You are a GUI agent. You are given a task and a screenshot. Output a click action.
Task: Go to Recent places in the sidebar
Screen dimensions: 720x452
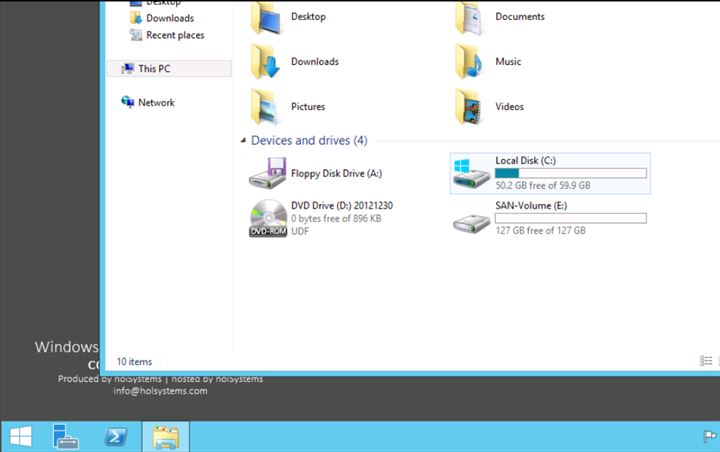pos(175,35)
